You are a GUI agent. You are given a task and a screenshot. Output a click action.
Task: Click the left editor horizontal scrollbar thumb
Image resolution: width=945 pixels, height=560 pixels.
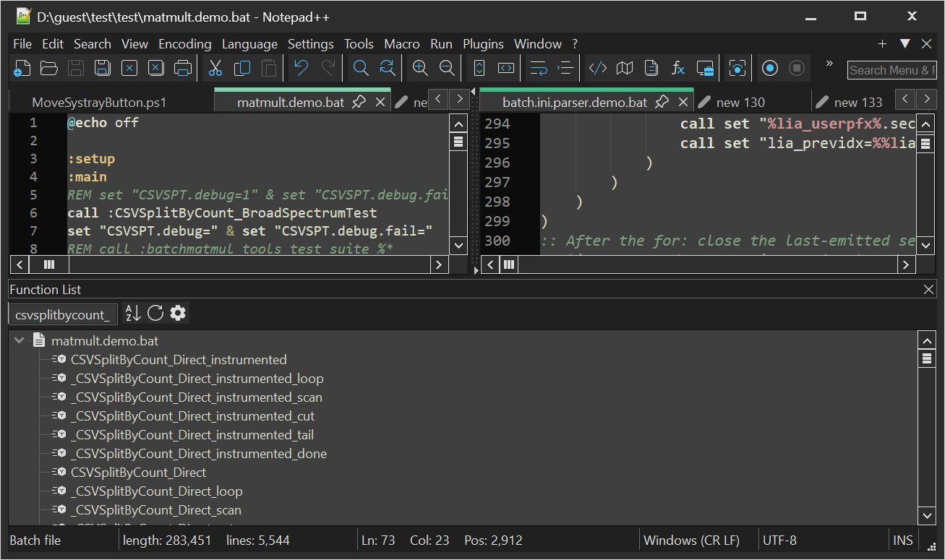pyautogui.click(x=49, y=265)
